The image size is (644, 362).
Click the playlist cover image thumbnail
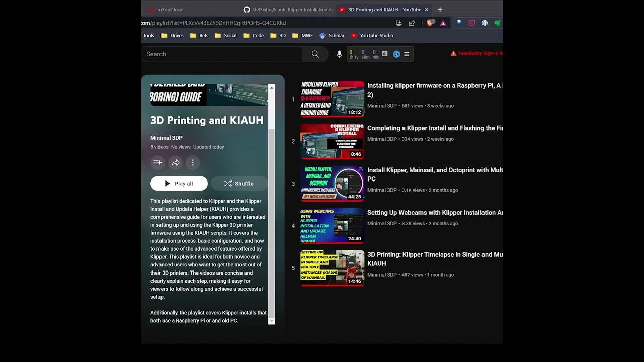coord(209,95)
